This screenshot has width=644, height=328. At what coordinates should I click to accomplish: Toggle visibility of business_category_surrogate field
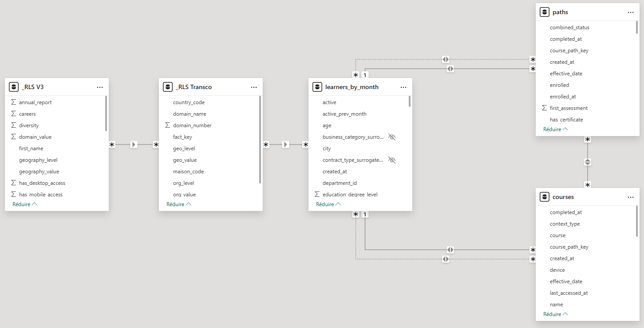click(x=391, y=137)
